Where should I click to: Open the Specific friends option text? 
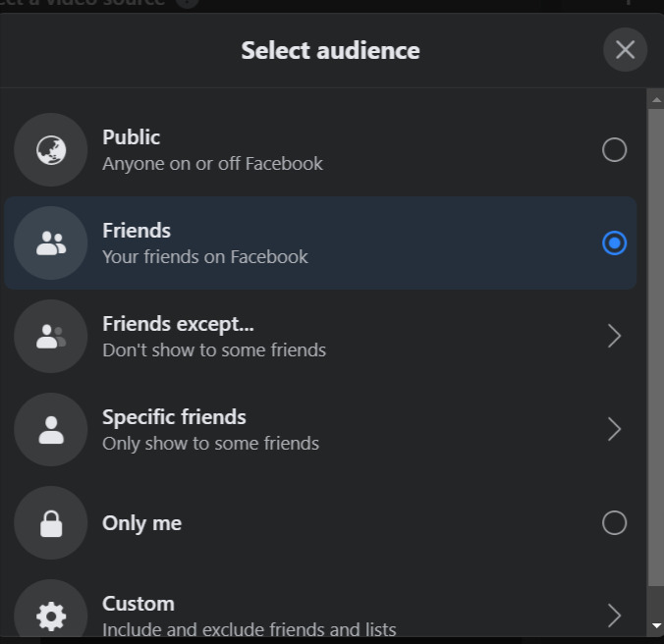174,417
